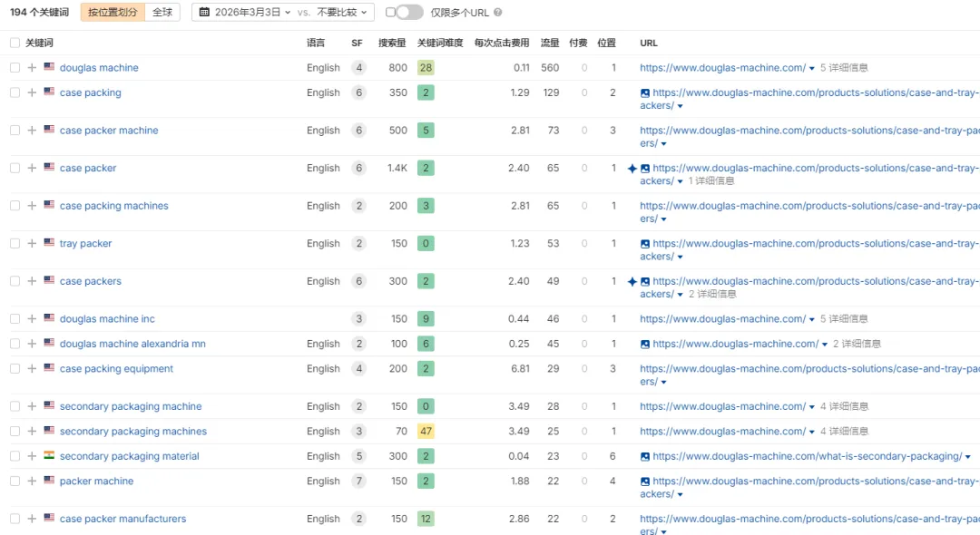Sort by 每次点击费用 column header

click(x=502, y=44)
